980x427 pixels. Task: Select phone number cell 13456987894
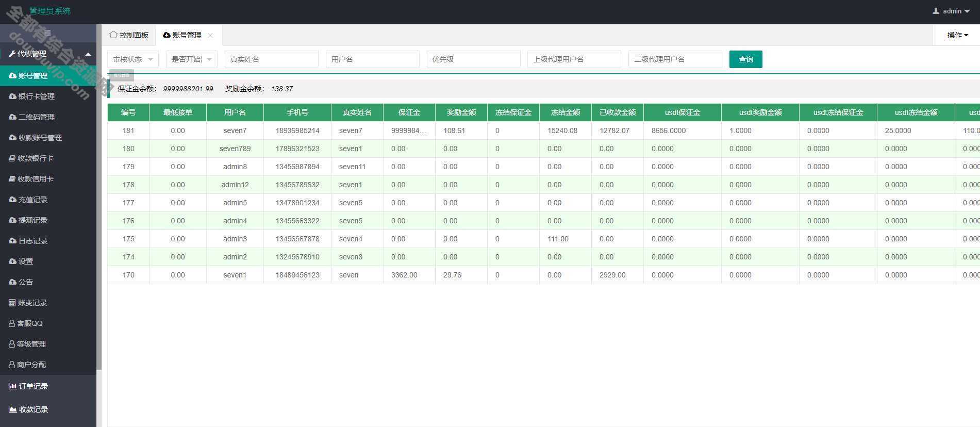(297, 167)
